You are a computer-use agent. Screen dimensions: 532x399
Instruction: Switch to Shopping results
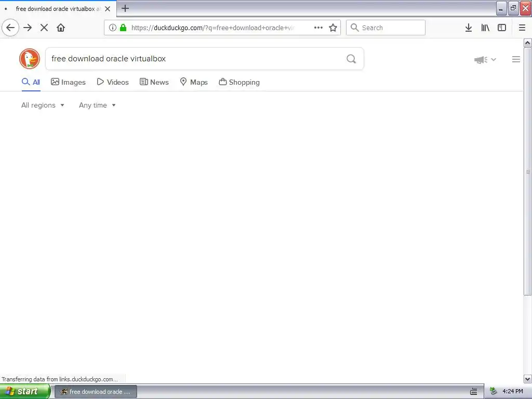(239, 82)
